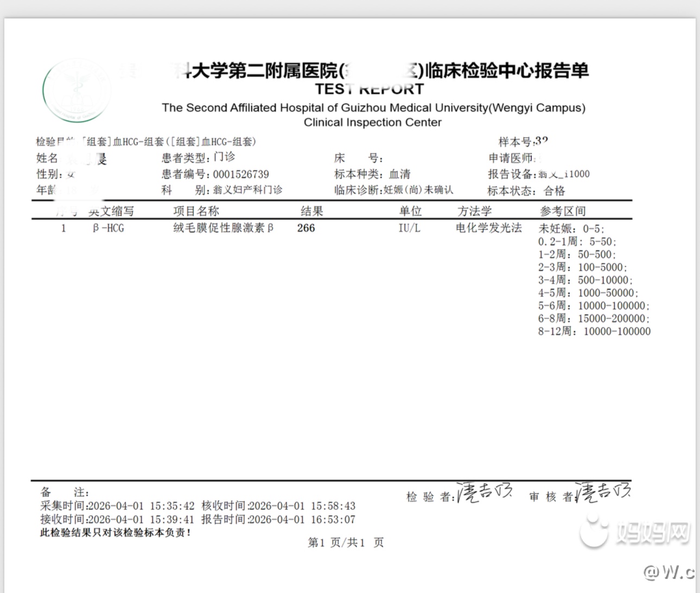This screenshot has width=700, height=593.
Task: Select the result value 266
Action: point(306,228)
